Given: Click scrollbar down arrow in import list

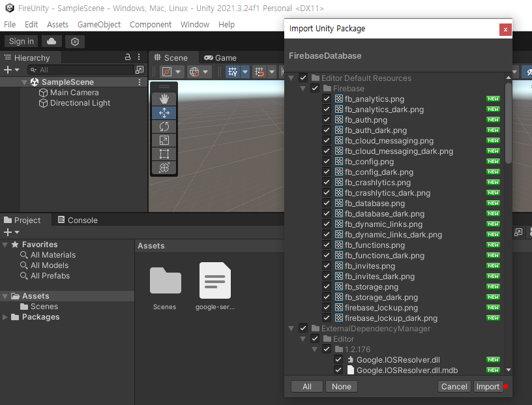Looking at the screenshot, I should click(509, 370).
